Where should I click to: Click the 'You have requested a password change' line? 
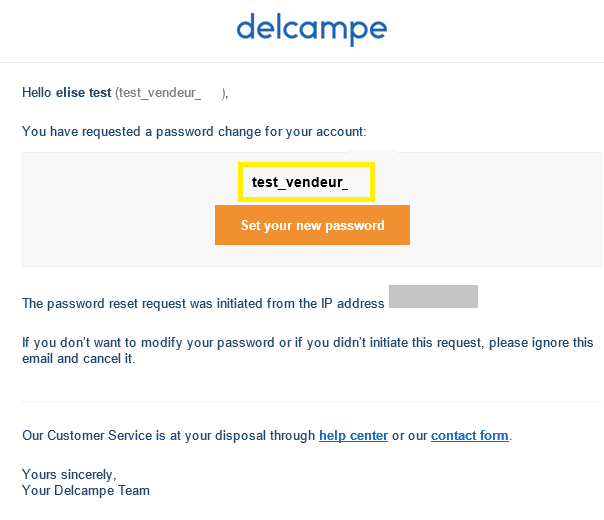[194, 132]
